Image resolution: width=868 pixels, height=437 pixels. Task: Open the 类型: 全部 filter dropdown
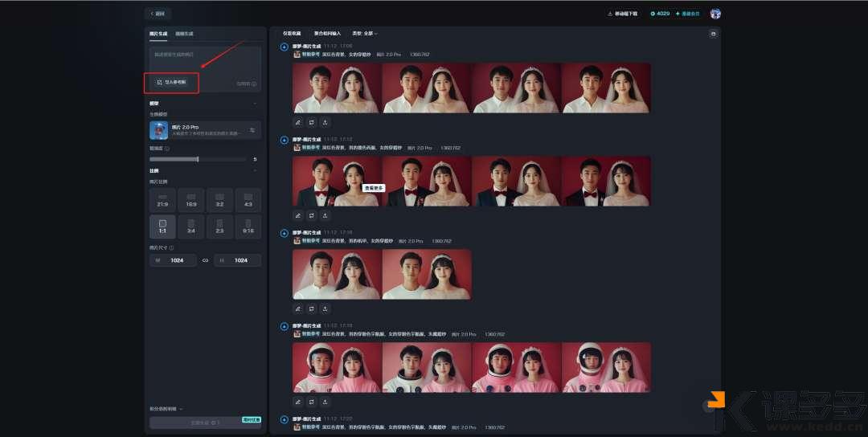pyautogui.click(x=364, y=34)
